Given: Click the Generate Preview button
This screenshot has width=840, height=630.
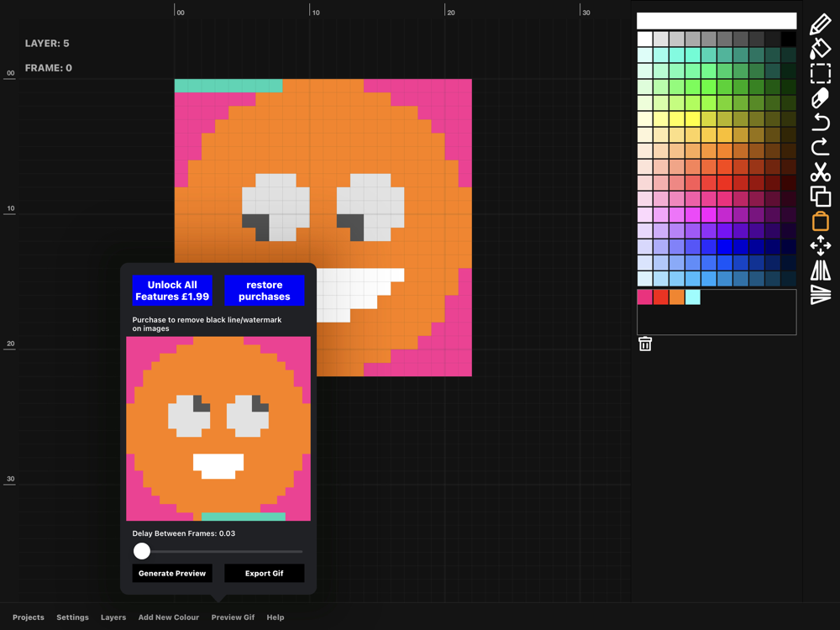Looking at the screenshot, I should [172, 573].
